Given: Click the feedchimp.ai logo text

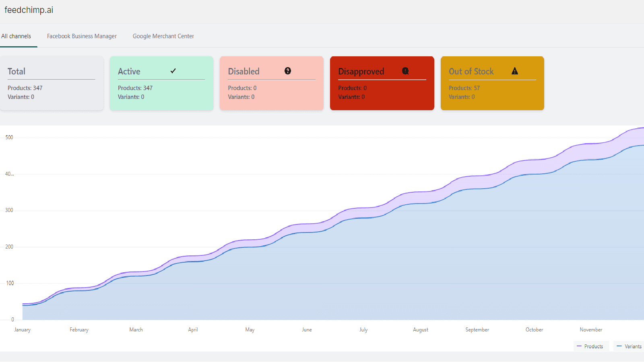Looking at the screenshot, I should [29, 10].
